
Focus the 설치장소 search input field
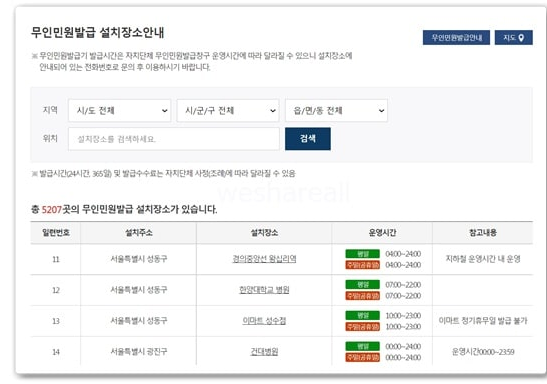(174, 139)
